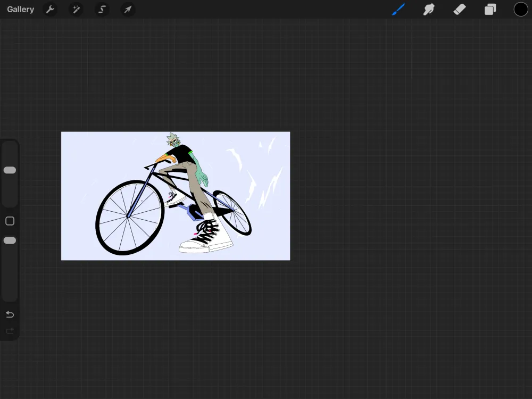This screenshot has height=399, width=532.
Task: Select the Smudge finger tool
Action: [429, 9]
